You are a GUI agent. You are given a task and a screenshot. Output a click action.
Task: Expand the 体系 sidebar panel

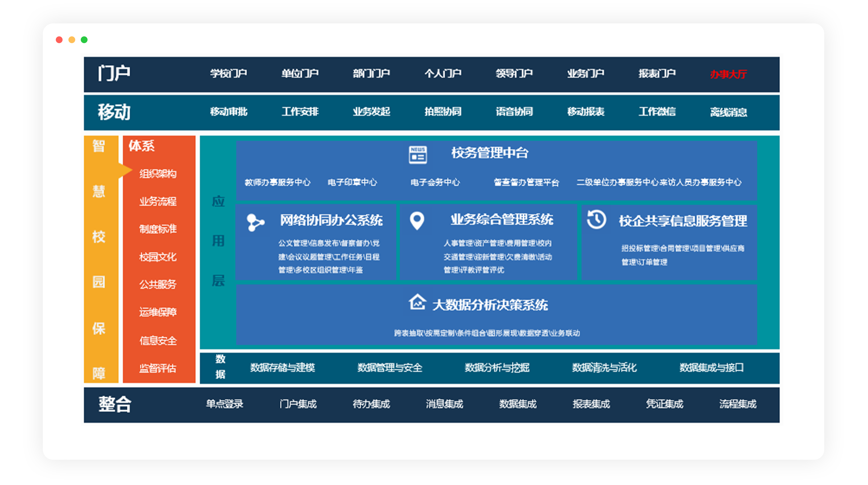[x=141, y=146]
